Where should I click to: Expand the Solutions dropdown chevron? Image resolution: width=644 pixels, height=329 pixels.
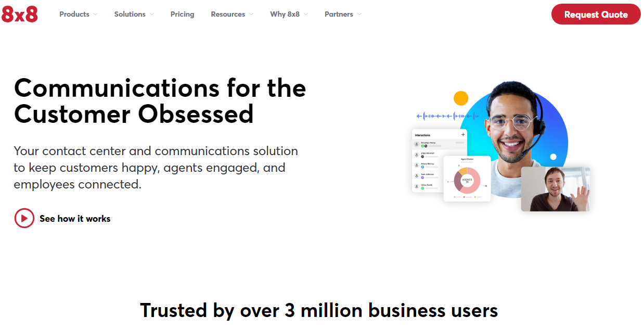click(x=151, y=15)
